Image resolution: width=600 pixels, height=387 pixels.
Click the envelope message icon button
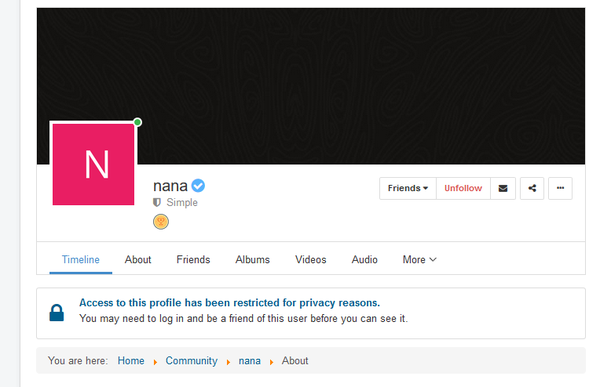tap(503, 188)
